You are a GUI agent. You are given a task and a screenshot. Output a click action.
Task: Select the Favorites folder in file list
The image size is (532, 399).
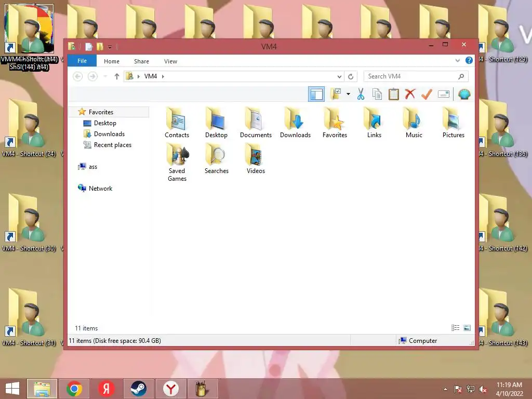(335, 123)
